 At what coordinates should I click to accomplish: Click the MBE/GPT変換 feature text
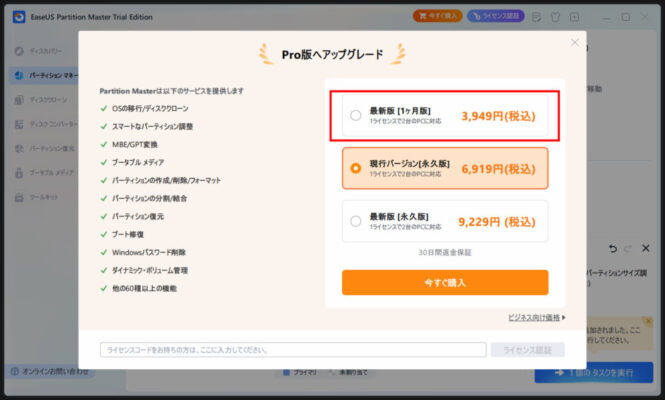click(135, 145)
